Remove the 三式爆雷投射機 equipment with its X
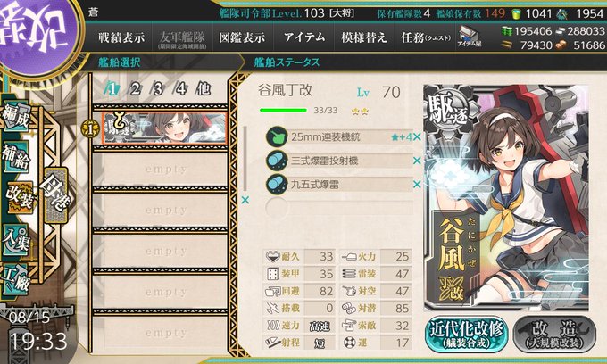The height and width of the screenshot is (364, 607). pos(417,161)
